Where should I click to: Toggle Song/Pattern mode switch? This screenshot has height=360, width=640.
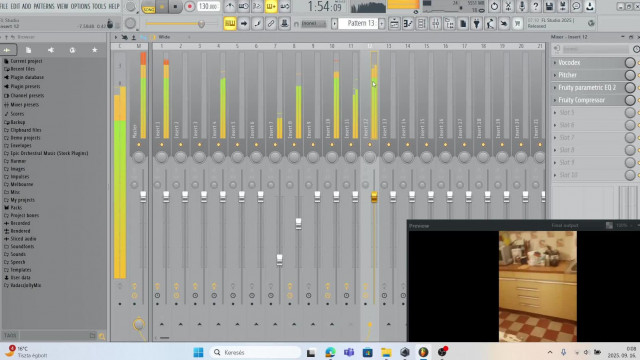click(x=148, y=7)
